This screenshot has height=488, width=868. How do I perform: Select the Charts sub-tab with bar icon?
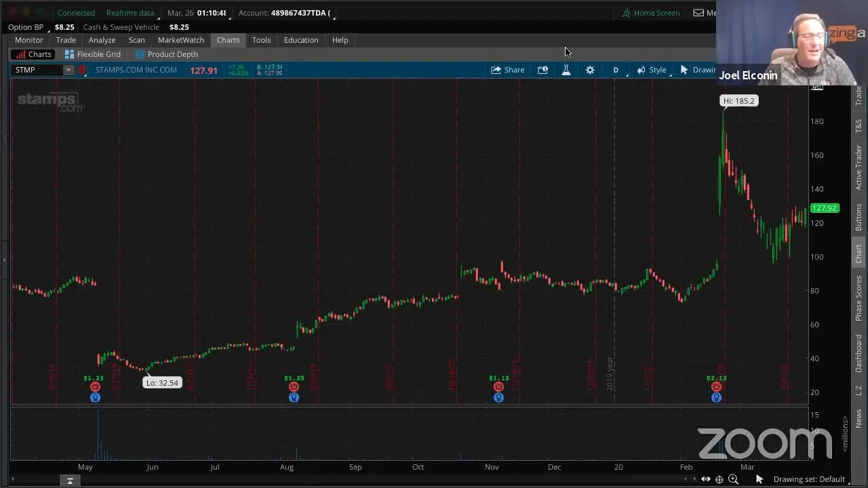click(33, 54)
